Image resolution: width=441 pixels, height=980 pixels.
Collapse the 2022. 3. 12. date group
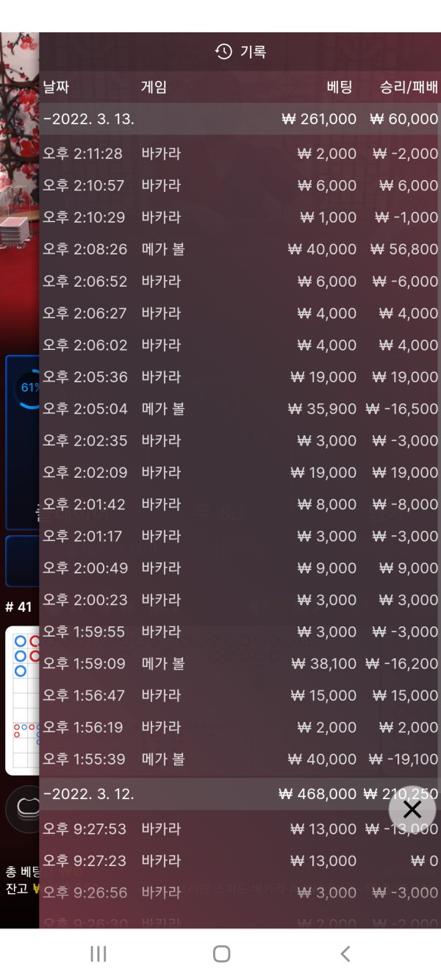(x=240, y=794)
